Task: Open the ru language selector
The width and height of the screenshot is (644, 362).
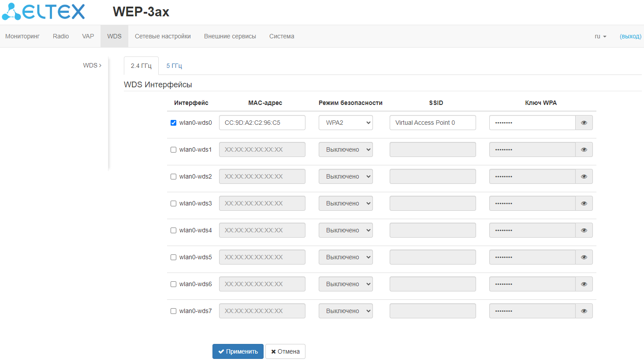Action: pos(600,36)
